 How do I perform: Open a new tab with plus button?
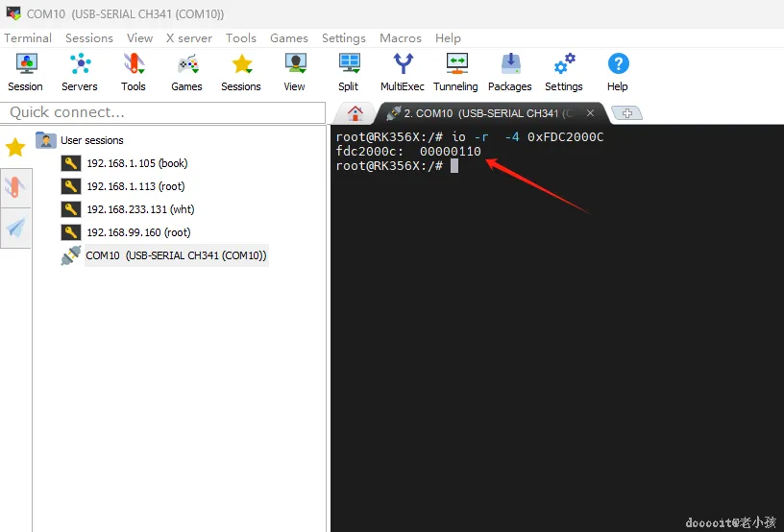click(x=627, y=113)
